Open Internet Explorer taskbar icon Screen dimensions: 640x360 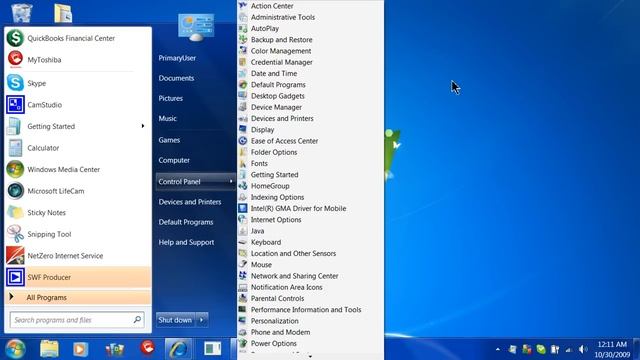(178, 349)
